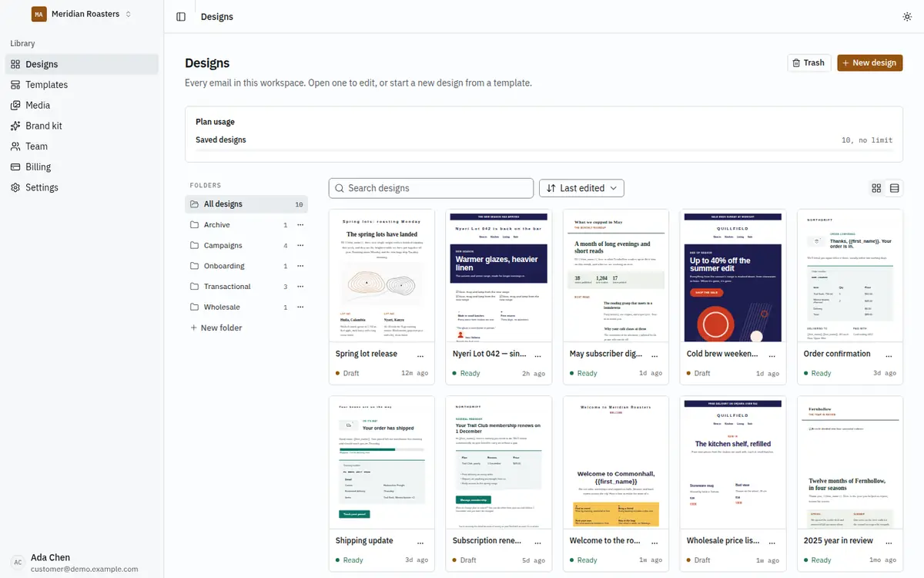The height and width of the screenshot is (578, 924).
Task: Open Order confirmation design thumbnail
Action: 850,276
